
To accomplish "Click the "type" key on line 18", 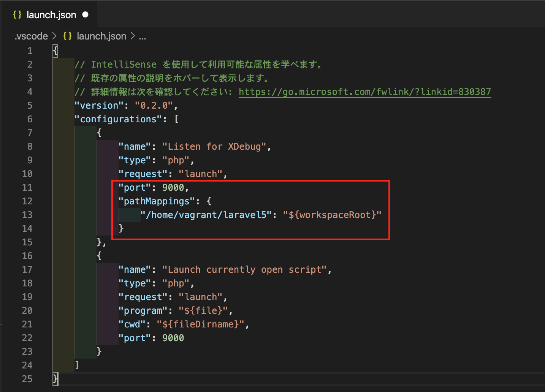I will [135, 283].
